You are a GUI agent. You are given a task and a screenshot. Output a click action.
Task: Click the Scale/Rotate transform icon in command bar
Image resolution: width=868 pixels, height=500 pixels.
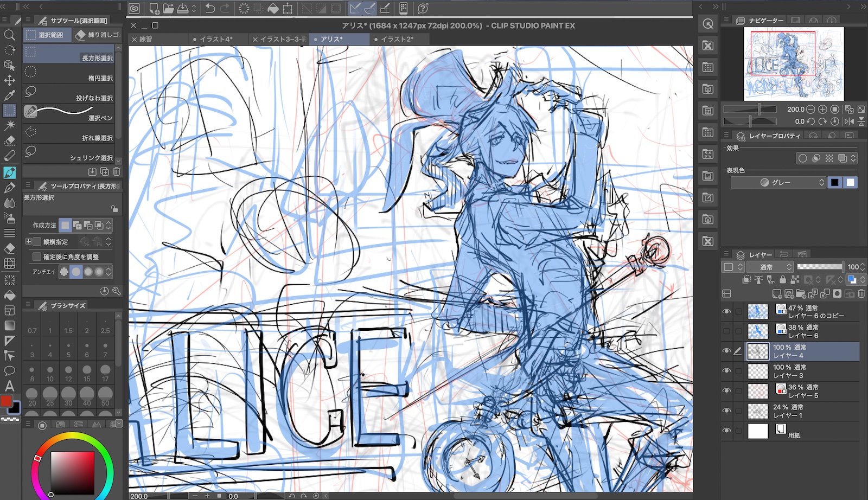coord(288,8)
